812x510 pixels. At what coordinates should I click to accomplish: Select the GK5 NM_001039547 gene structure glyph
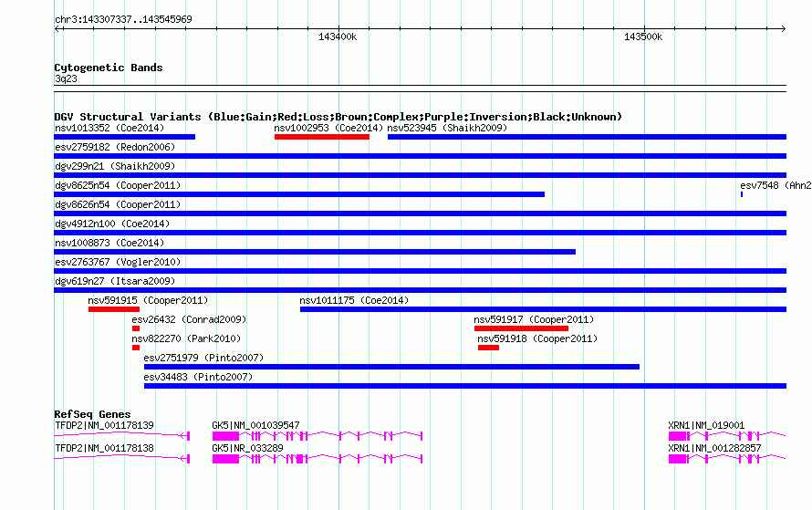tap(318, 436)
